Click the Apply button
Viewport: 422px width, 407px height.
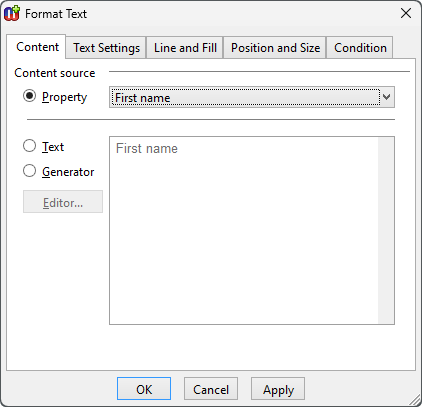278,389
